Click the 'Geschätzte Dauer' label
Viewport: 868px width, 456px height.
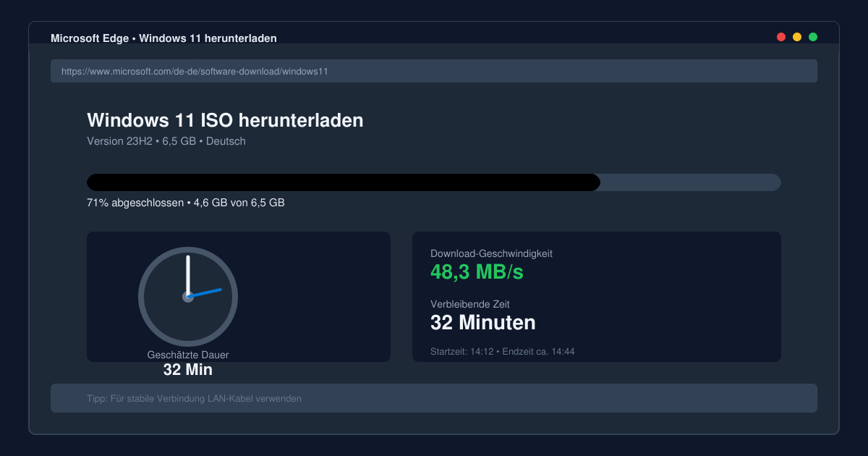tap(188, 355)
